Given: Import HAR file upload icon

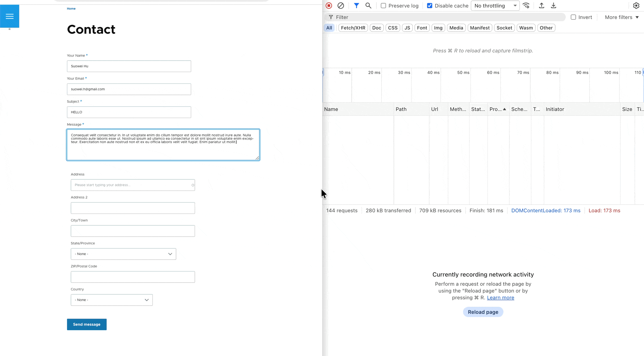Looking at the screenshot, I should [542, 5].
